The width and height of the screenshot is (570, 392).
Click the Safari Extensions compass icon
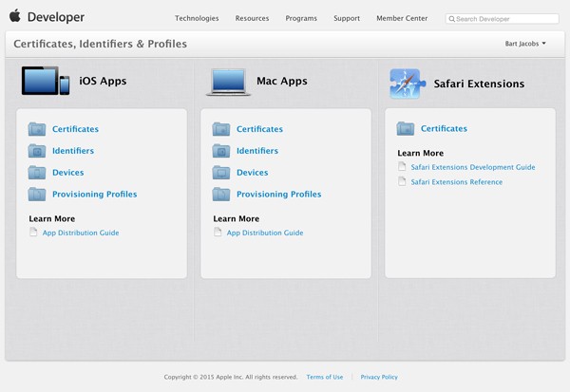tap(408, 84)
